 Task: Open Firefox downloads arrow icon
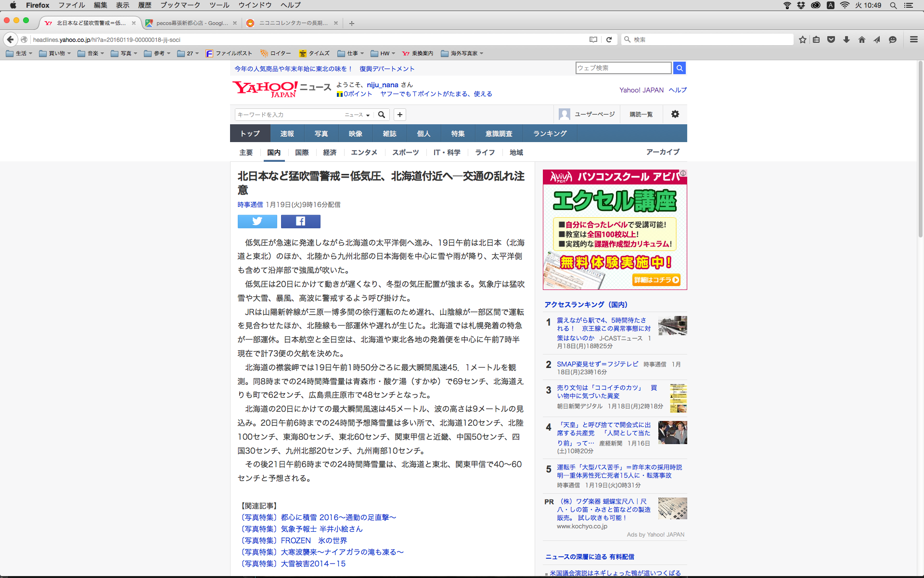coord(846,39)
